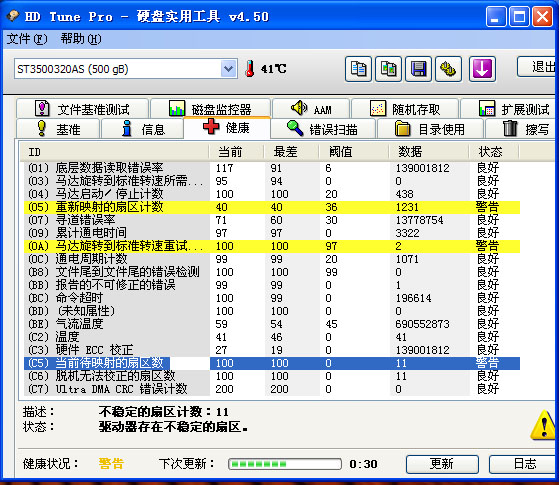
Task: Sort by the 当前 column header
Action: [x=236, y=152]
